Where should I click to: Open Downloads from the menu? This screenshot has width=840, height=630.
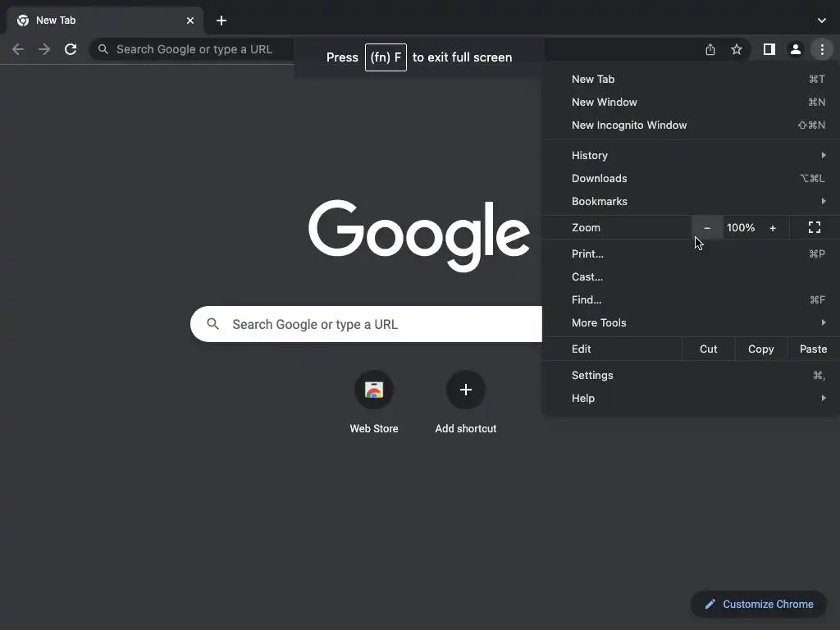tap(691, 178)
